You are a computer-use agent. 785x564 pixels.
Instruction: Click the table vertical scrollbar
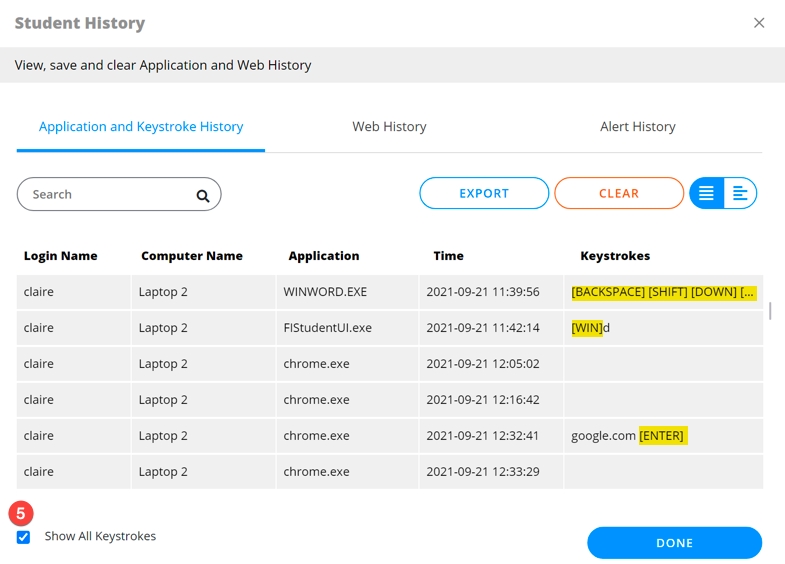[x=769, y=311]
